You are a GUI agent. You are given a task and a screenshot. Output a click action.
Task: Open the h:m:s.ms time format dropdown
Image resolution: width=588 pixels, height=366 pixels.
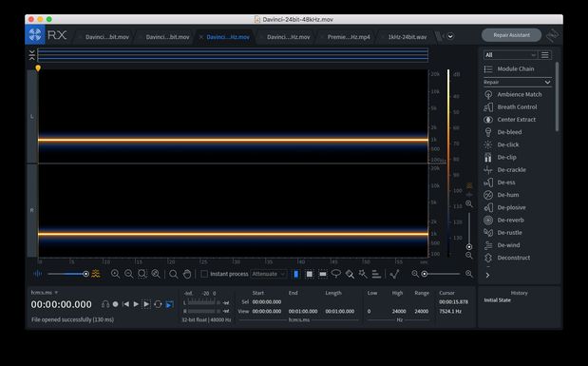point(45,292)
